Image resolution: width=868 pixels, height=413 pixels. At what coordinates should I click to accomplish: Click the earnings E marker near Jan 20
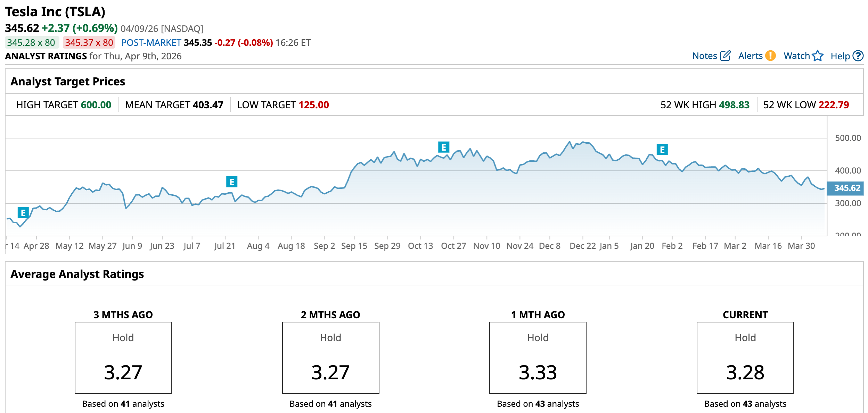tap(662, 150)
